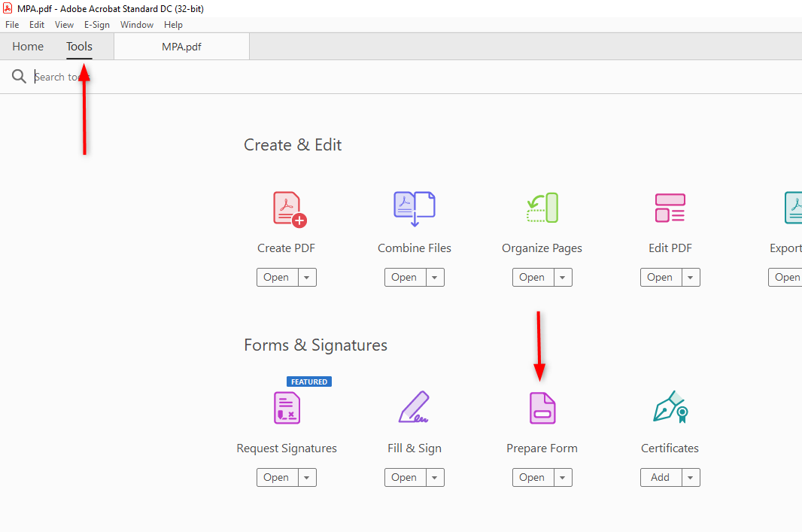Click the Fill & Sign label

(x=415, y=448)
